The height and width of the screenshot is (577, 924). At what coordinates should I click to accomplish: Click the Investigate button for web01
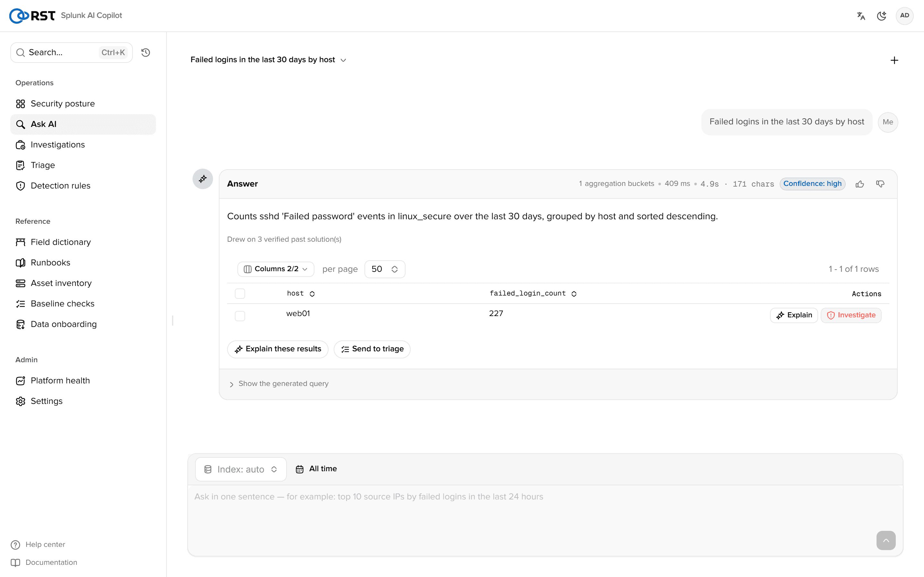click(851, 315)
